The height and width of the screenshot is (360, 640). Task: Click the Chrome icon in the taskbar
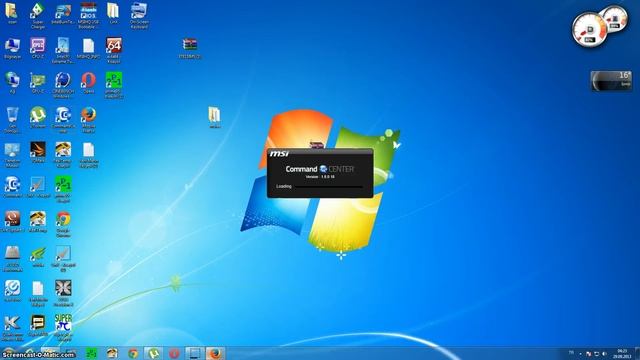[x=133, y=353]
